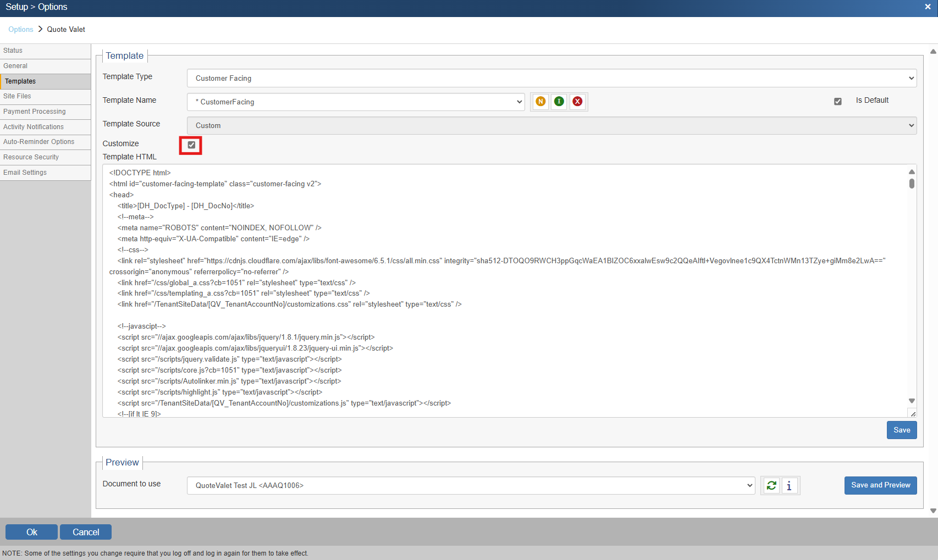Click the info icon beside Document to use
This screenshot has width=938, height=560.
pyautogui.click(x=789, y=485)
